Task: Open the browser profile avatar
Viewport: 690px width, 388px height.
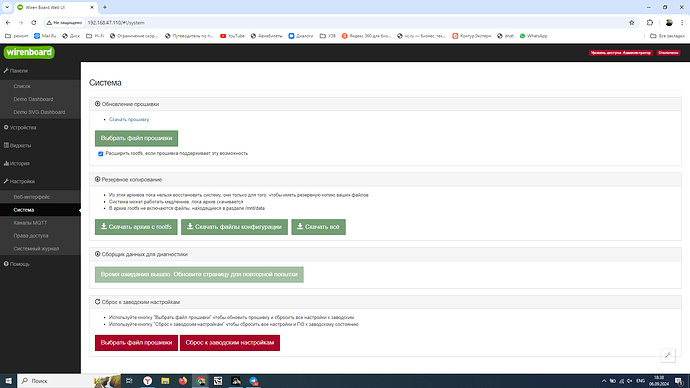Action: [669, 22]
